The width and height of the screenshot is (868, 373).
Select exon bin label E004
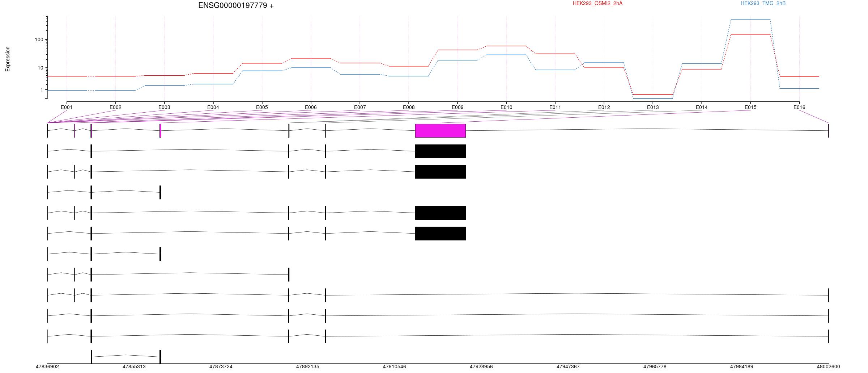point(213,107)
